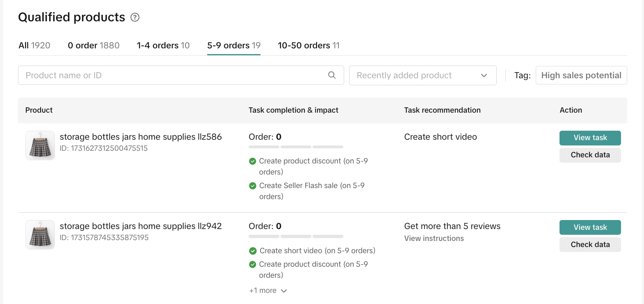The height and width of the screenshot is (304, 644).
Task: Select the 5-9 orders tab
Action: (234, 45)
